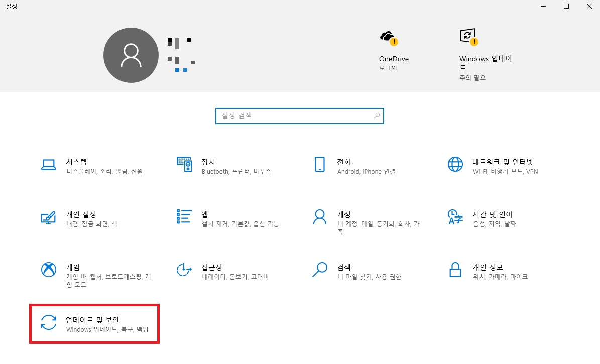
Task: Click the 주의 필요 status text
Action: 472,78
